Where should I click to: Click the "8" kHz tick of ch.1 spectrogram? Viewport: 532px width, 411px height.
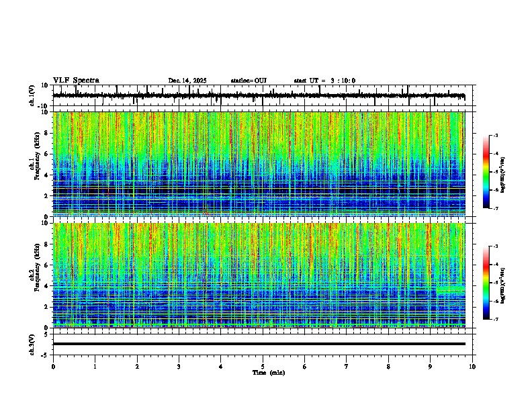tap(46, 133)
